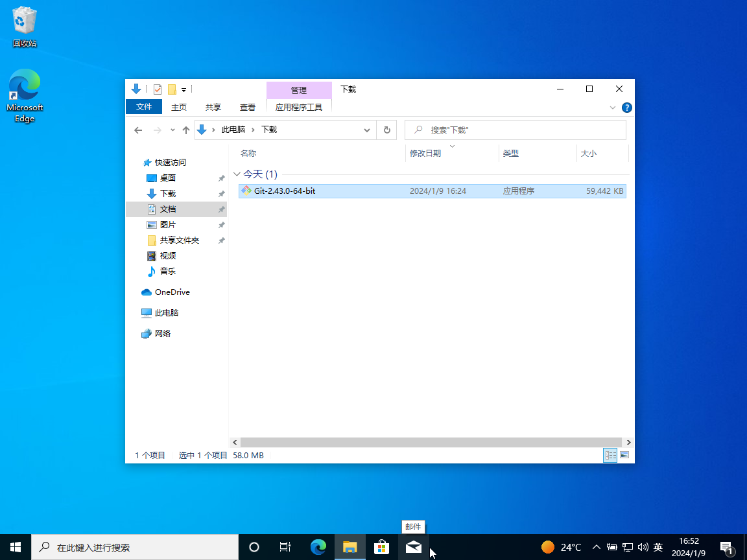Open the recent locations dropdown

(x=172, y=130)
